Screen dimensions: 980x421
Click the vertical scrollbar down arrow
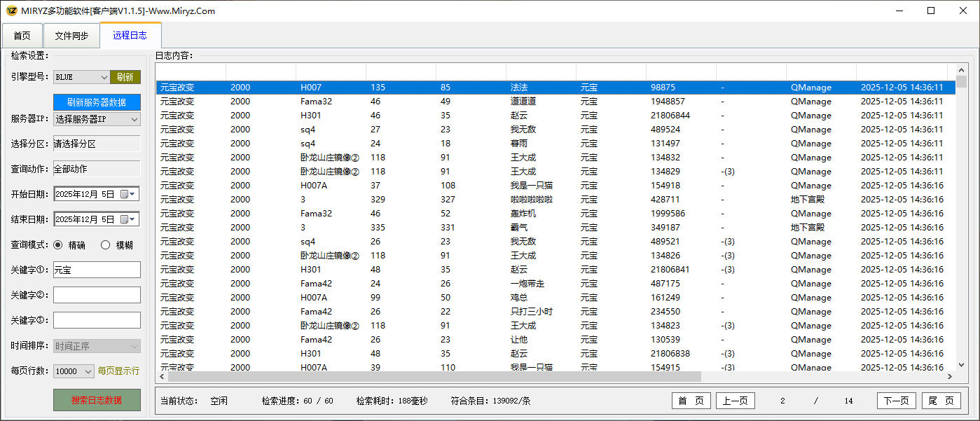pos(962,366)
